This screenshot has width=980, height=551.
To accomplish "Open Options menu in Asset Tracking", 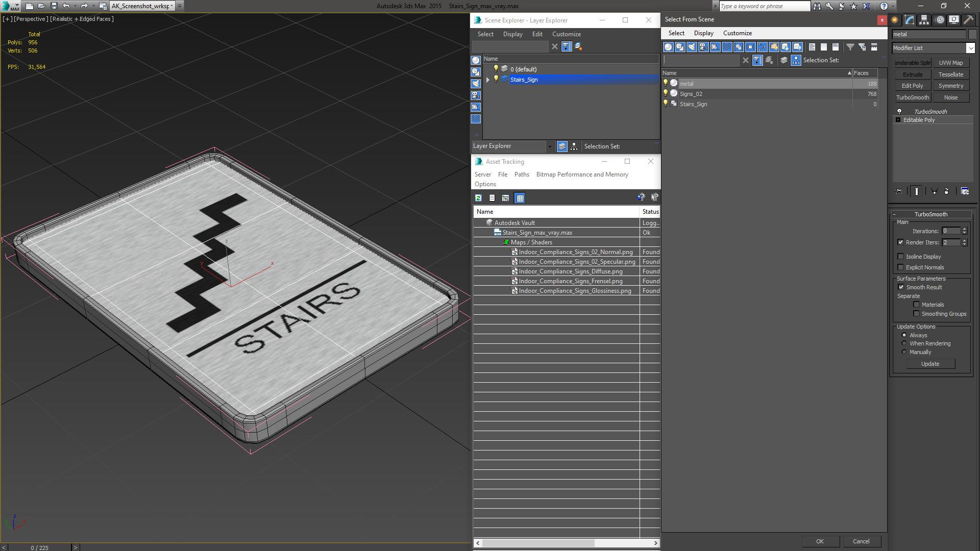I will click(x=485, y=184).
